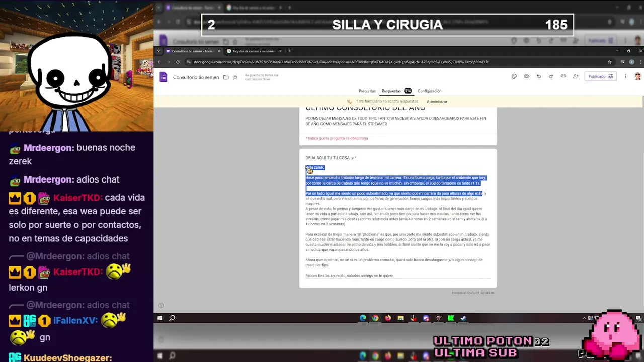Open the theme customization palette icon
644x362 pixels.
pyautogui.click(x=514, y=76)
